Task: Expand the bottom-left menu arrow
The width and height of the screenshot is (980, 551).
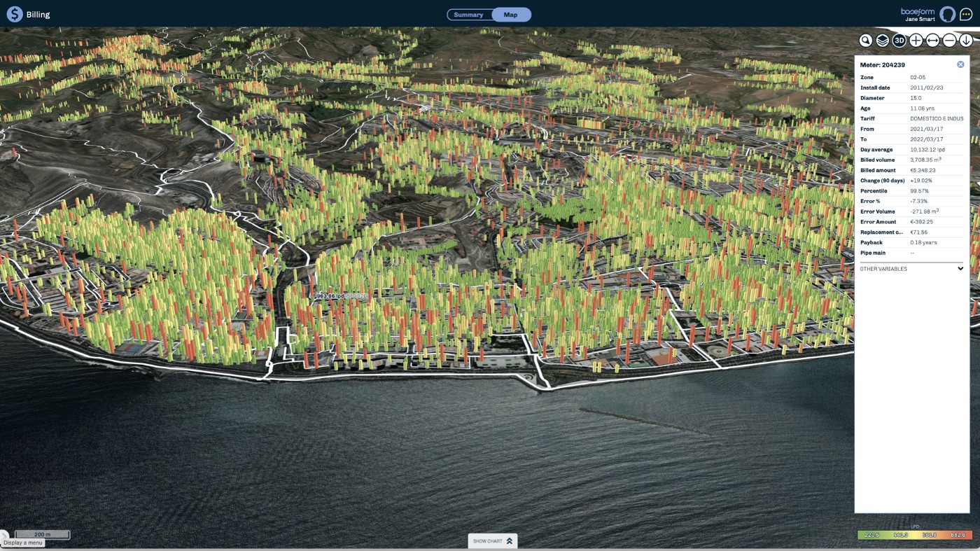Action: [3, 535]
